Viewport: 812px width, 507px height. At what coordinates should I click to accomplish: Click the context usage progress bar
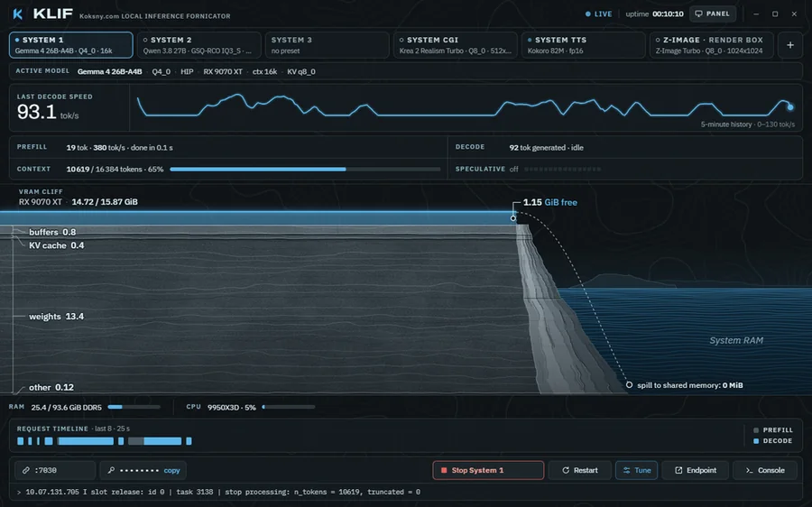tap(305, 170)
